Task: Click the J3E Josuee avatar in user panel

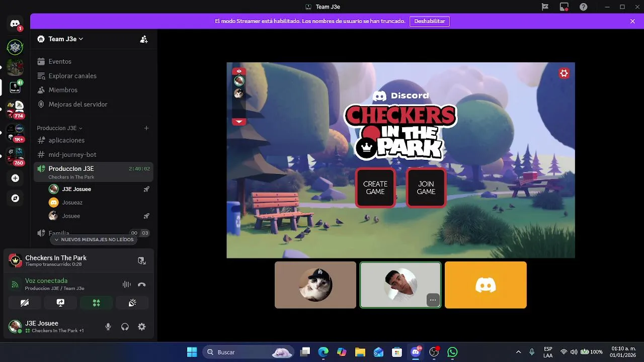Action: [x=15, y=326]
